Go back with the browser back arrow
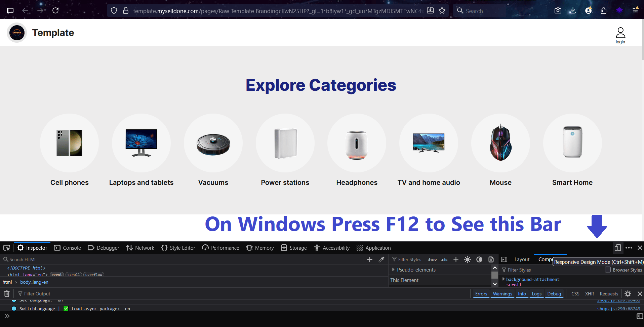This screenshot has height=327, width=644. pyautogui.click(x=25, y=10)
